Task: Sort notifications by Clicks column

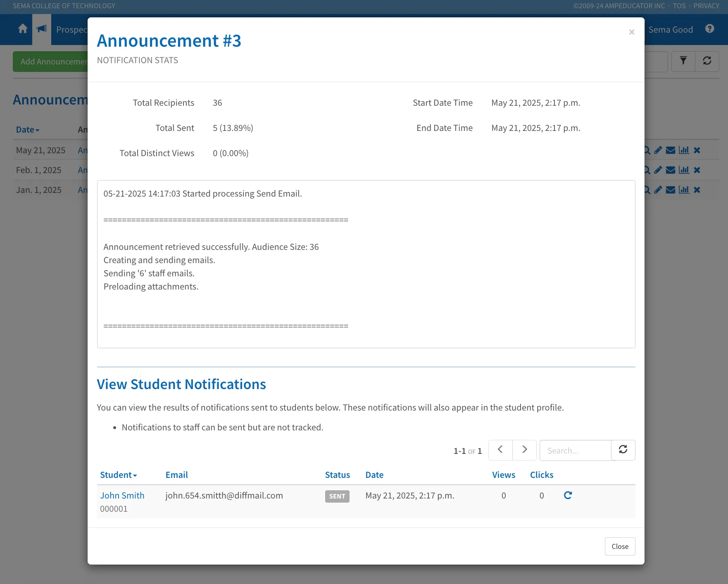Action: point(542,475)
